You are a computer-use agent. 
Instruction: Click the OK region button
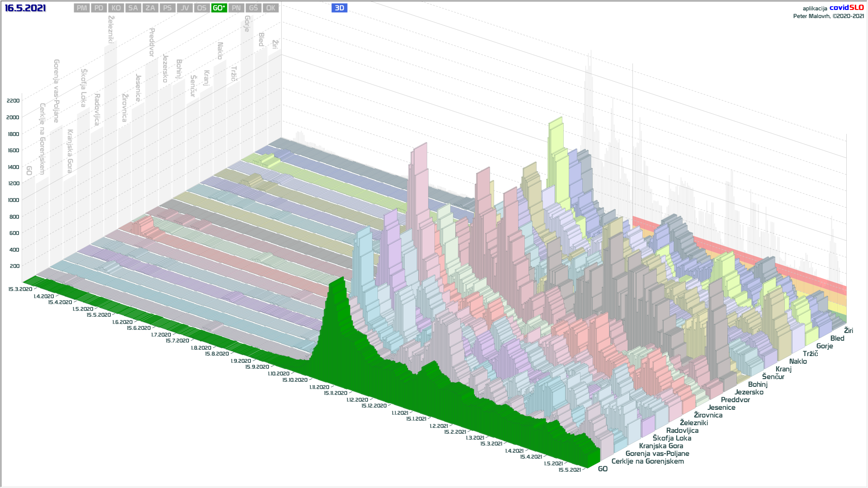pos(270,8)
